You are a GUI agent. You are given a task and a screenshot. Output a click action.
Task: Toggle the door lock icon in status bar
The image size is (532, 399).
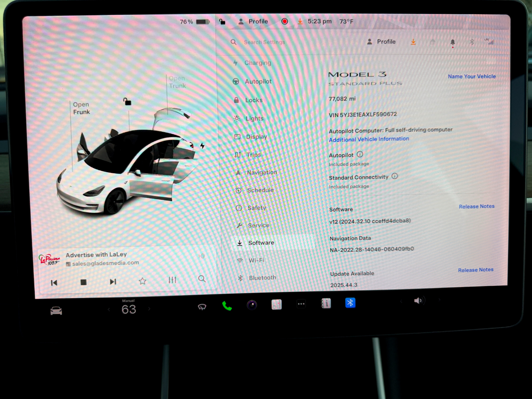[222, 22]
